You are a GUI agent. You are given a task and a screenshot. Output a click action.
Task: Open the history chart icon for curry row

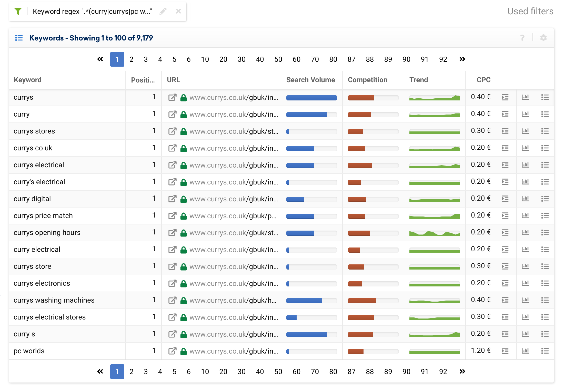click(525, 114)
